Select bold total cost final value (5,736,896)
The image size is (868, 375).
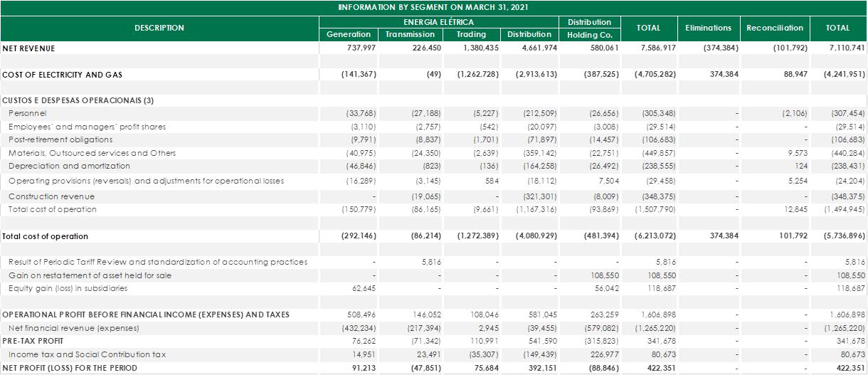(x=844, y=236)
